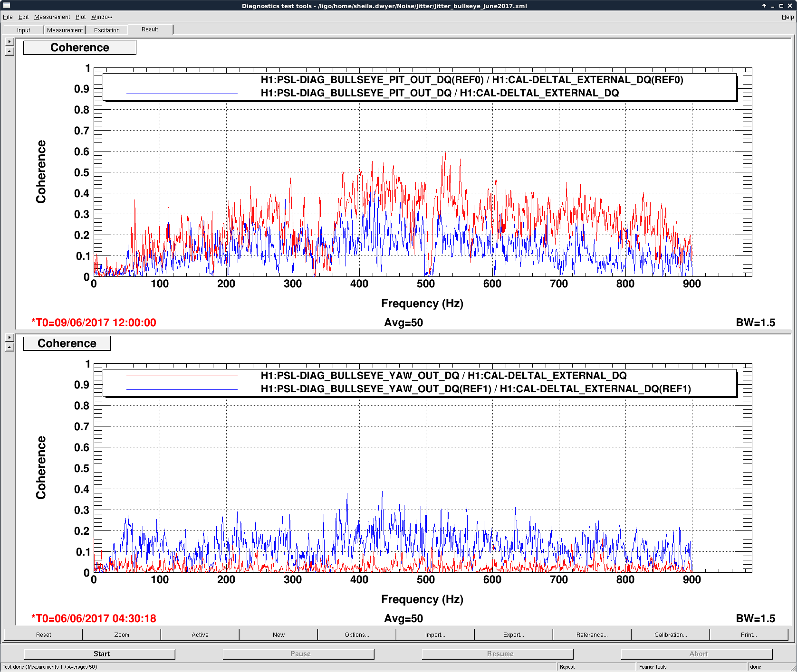The height and width of the screenshot is (672, 797).
Task: Click the Reference... button
Action: pos(592,634)
